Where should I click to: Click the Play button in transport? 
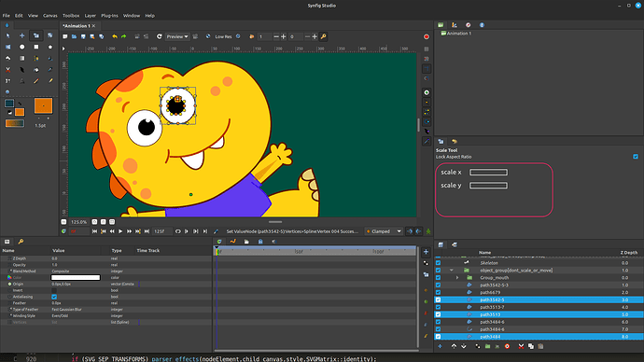(x=120, y=231)
